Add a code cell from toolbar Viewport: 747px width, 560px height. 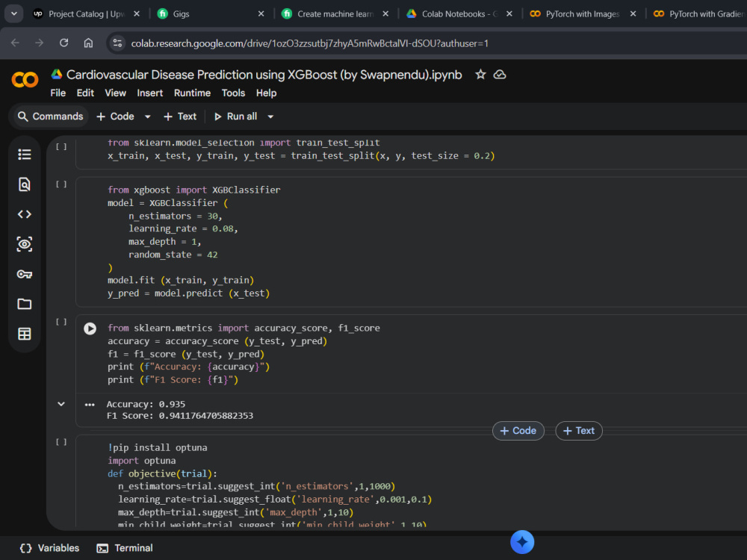[x=115, y=116]
